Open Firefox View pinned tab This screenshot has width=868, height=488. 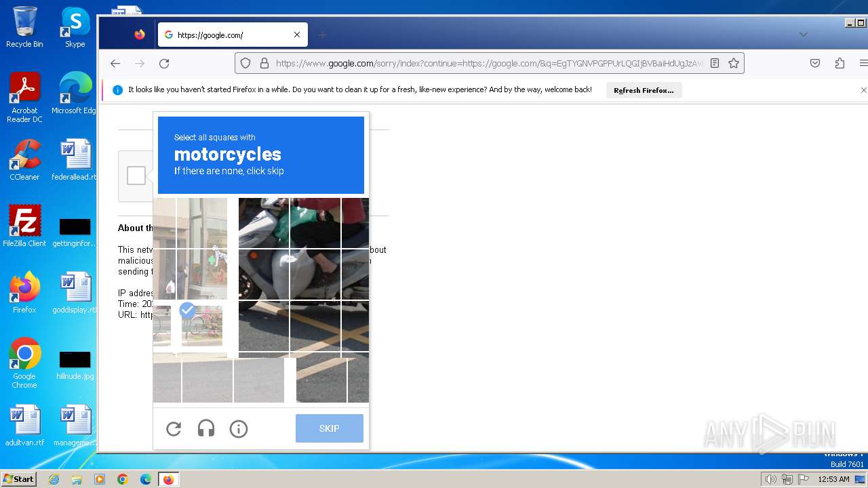(x=140, y=35)
